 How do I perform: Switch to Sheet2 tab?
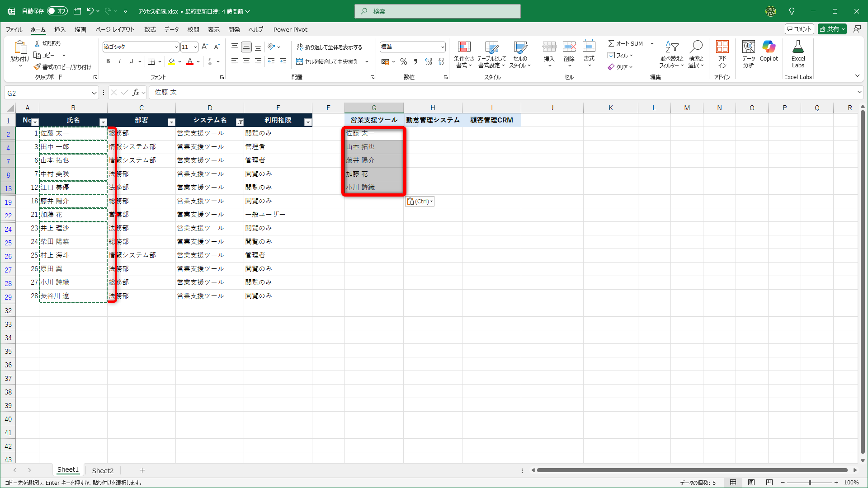103,470
